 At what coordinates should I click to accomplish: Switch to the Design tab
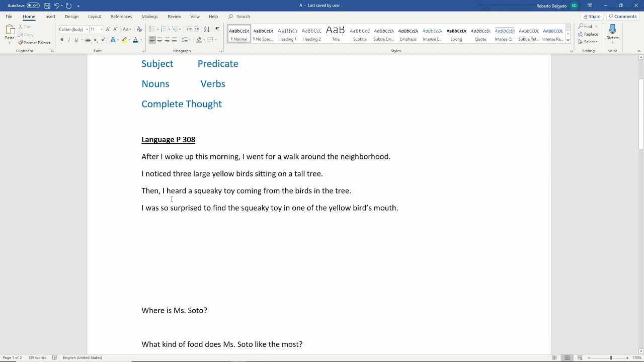pyautogui.click(x=71, y=17)
